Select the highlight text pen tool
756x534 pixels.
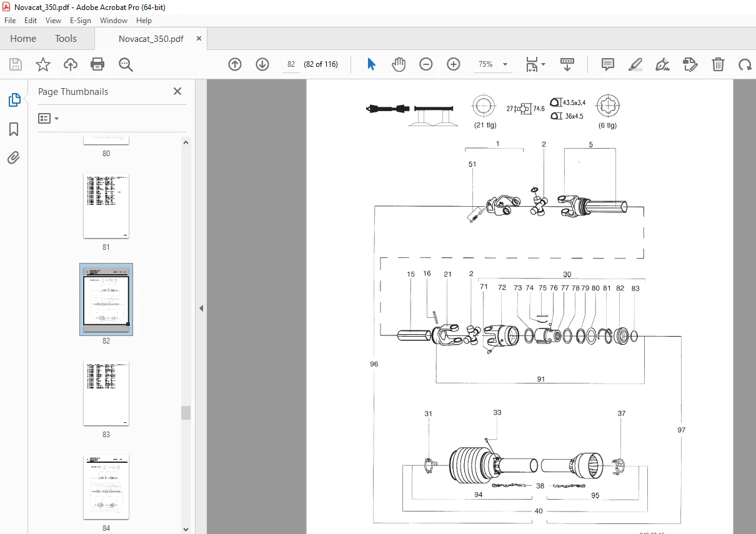(635, 64)
